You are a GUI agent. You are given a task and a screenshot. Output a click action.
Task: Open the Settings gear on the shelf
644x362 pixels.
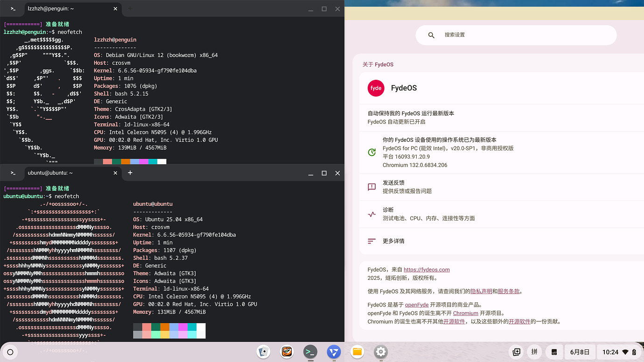[381, 352]
